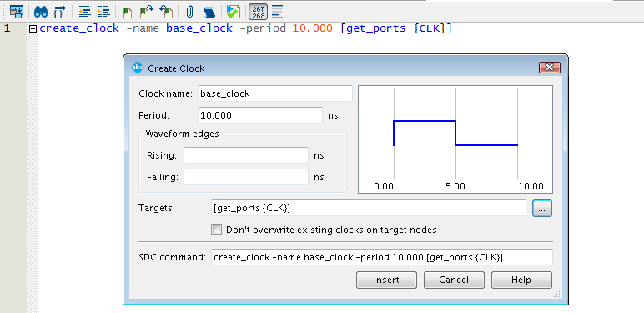Click line number 1 in the gutter
The height and width of the screenshot is (313, 644).
click(x=7, y=28)
